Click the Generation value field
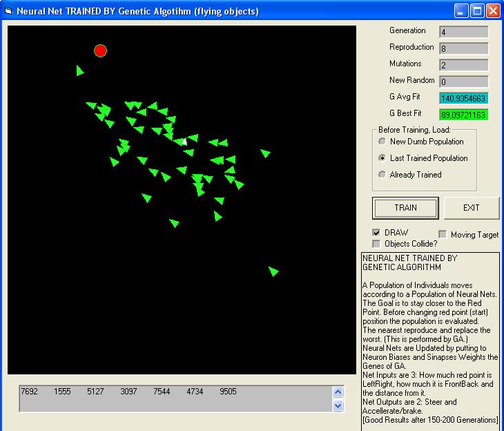The image size is (504, 431). [x=463, y=32]
